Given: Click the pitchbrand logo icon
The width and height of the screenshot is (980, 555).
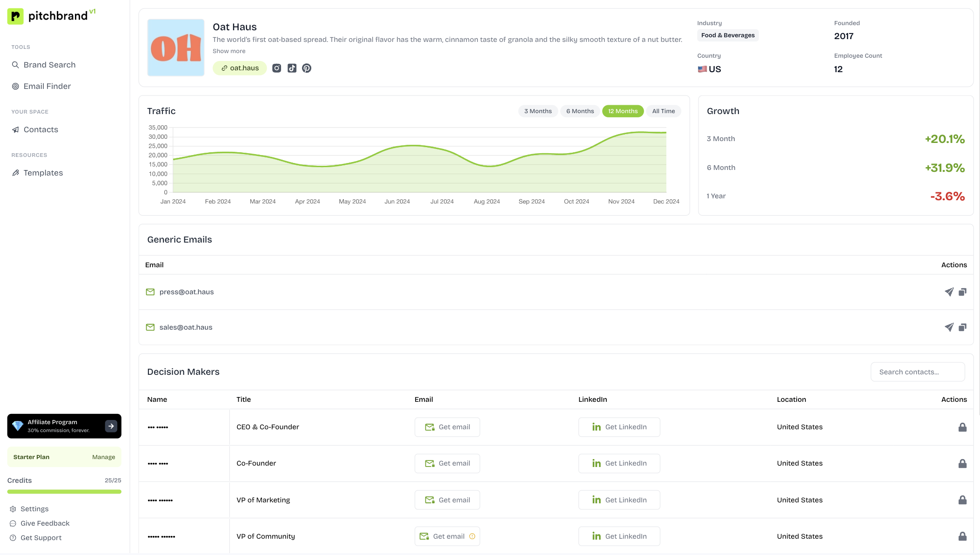Looking at the screenshot, I should 15,16.
